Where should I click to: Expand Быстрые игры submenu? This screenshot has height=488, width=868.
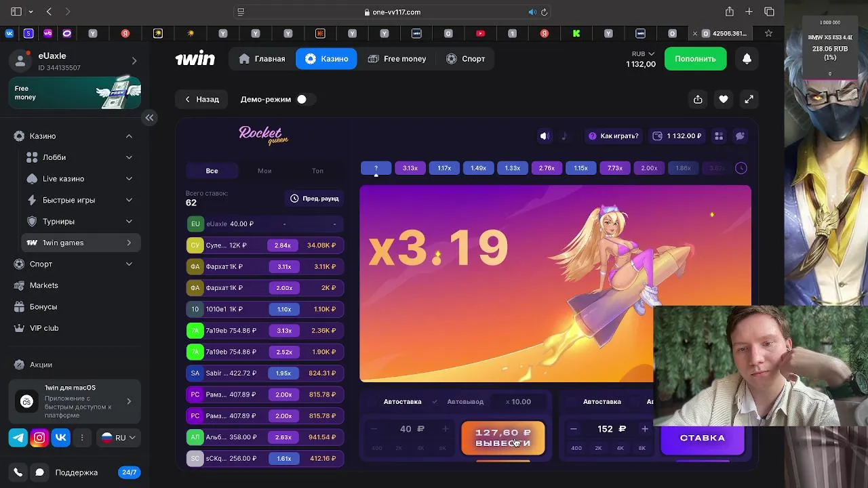(129, 200)
